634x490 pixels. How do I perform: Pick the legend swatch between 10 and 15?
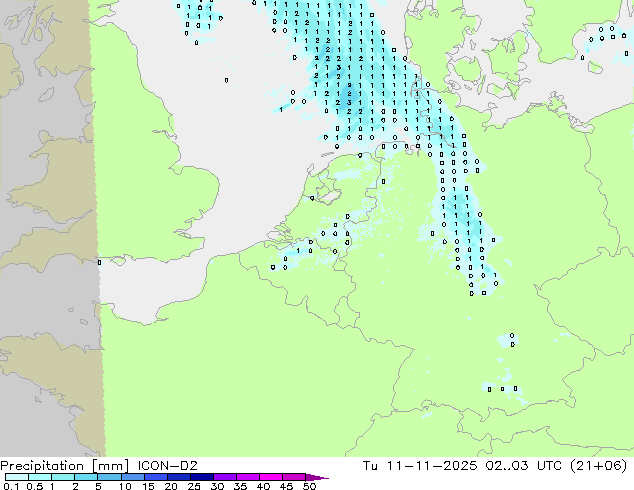[133, 477]
